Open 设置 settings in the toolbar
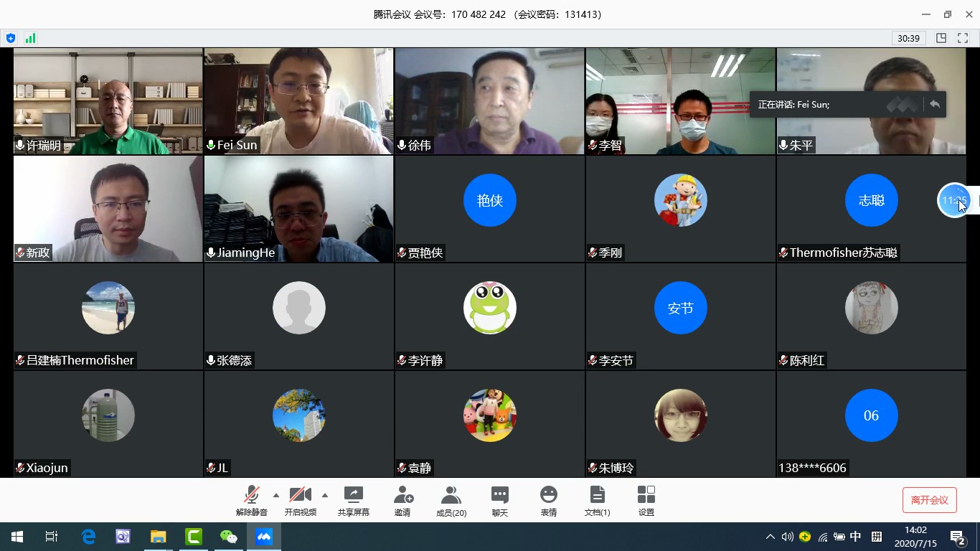The image size is (980, 551). (x=646, y=501)
